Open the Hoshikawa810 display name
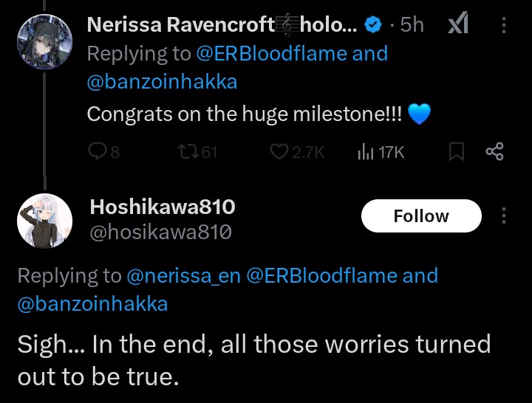The height and width of the screenshot is (403, 532). click(163, 208)
